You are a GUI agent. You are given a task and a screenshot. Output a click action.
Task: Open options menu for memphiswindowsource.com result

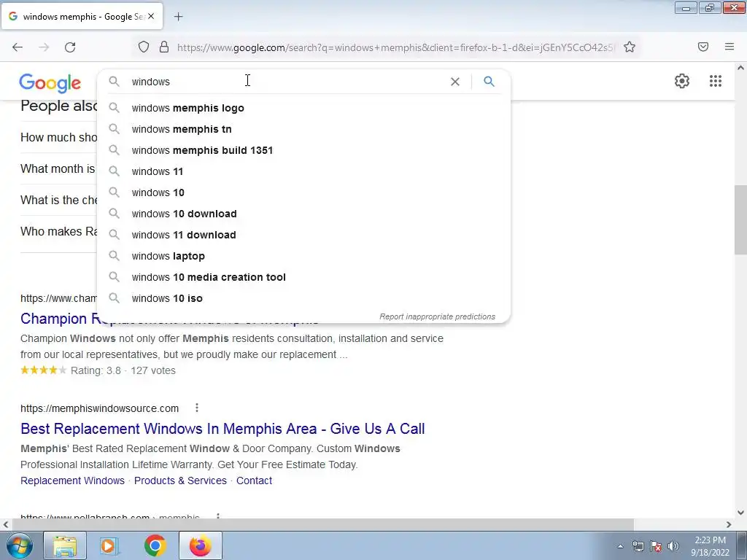[x=197, y=408]
